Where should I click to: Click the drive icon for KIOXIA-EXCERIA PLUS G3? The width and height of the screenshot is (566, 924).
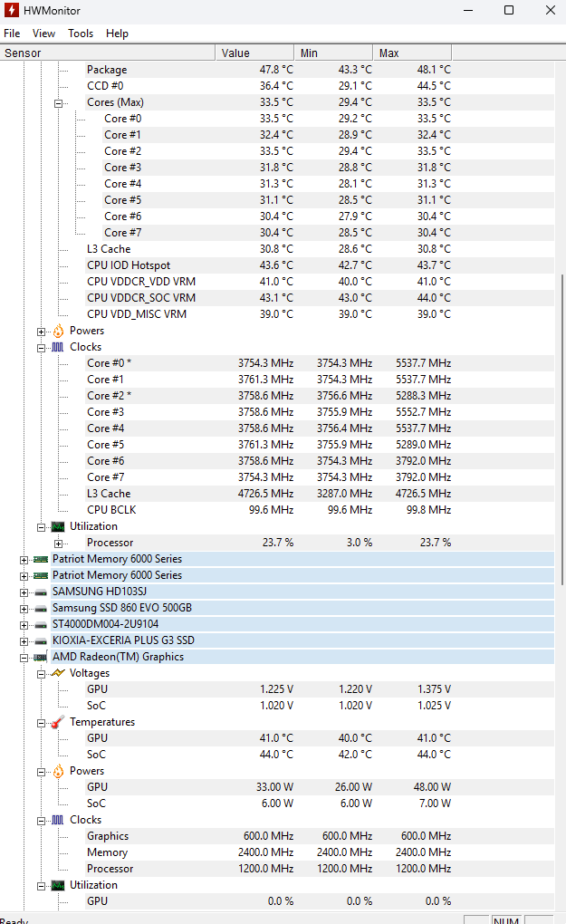coord(41,641)
